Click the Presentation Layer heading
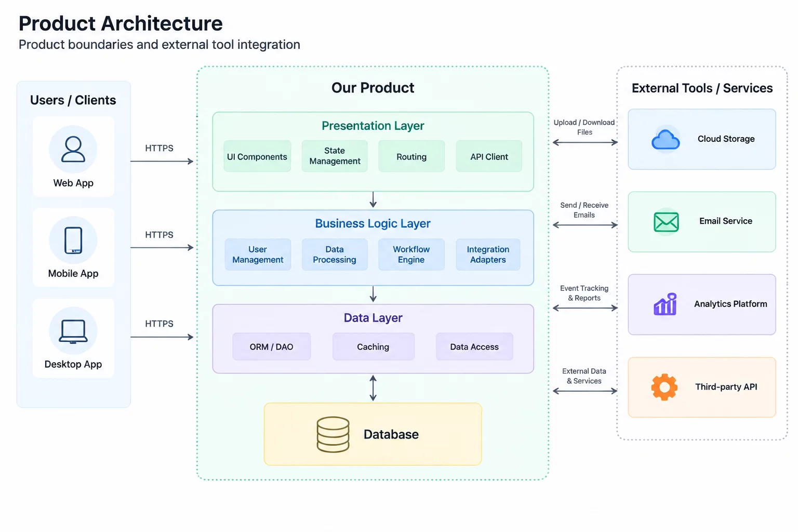The height and width of the screenshot is (532, 798). coord(373,126)
